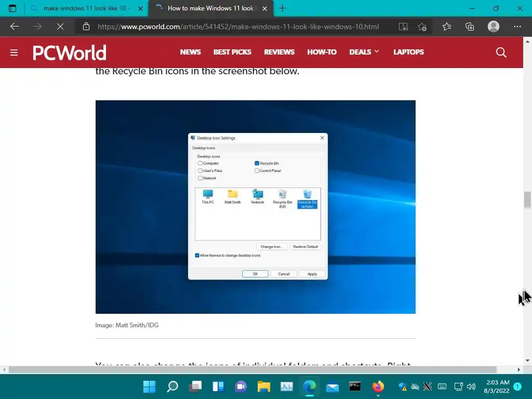Click the scroll up arrow
The image size is (532, 399).
527,42
